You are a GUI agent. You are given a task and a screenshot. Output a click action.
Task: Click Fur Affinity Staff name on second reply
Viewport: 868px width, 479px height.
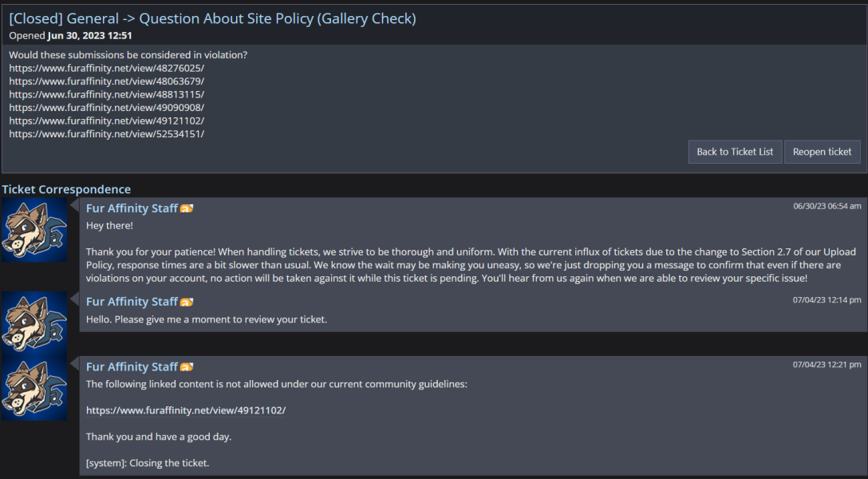[x=132, y=301]
